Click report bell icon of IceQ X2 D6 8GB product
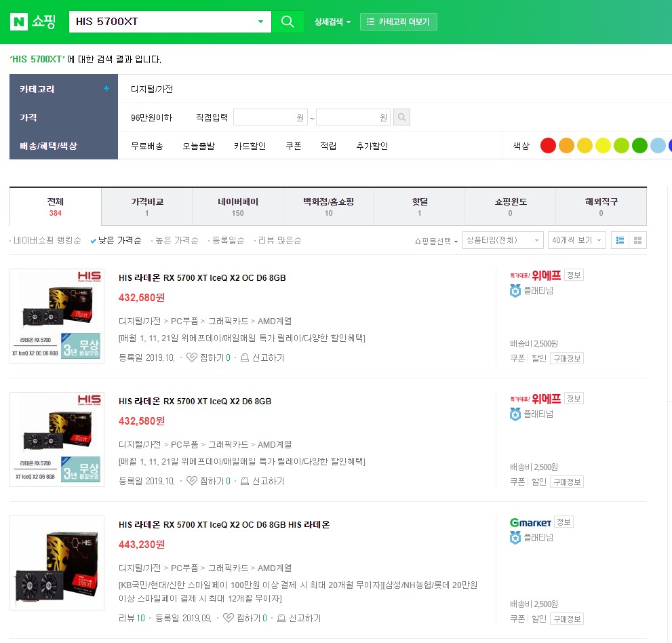This screenshot has height=643, width=672. point(245,481)
